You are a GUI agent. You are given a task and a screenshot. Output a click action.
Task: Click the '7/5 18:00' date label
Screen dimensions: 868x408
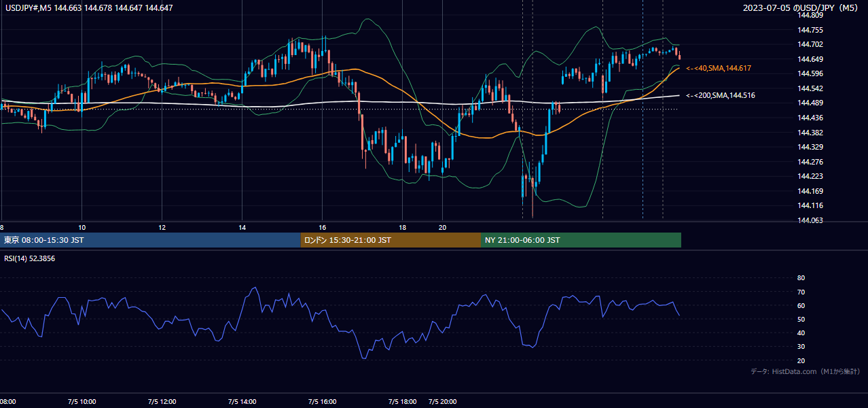click(x=402, y=402)
